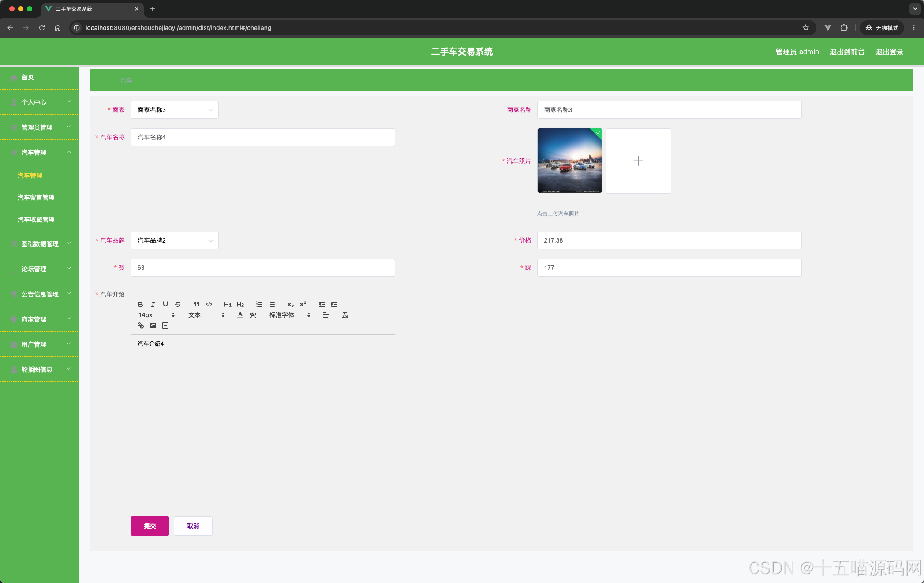924x583 pixels.
Task: Go to browser home page
Action: point(58,28)
